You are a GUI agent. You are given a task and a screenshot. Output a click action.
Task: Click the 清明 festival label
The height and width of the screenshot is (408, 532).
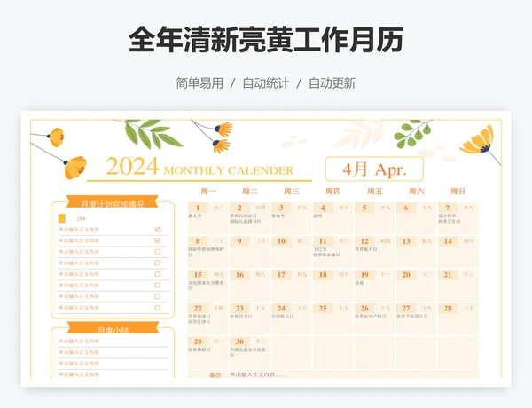[x=317, y=216]
